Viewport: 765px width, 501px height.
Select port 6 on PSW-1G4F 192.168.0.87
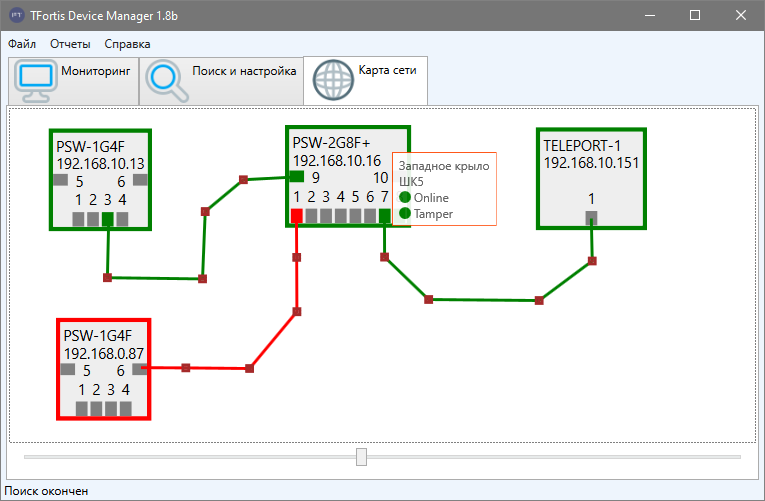pyautogui.click(x=140, y=369)
